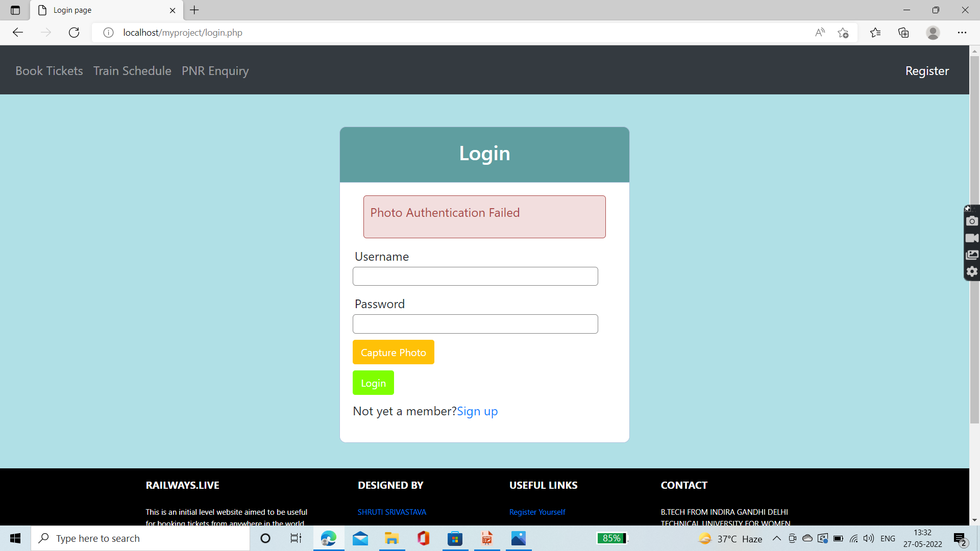Refresh the login page

(73, 32)
